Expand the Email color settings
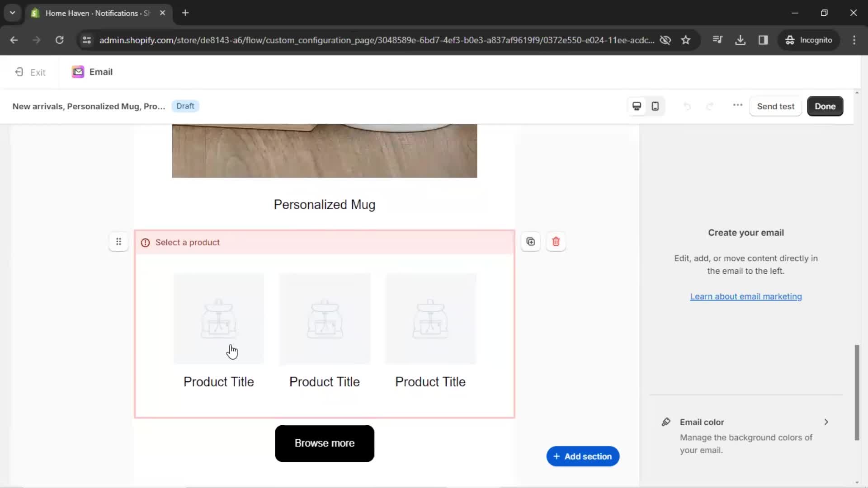The width and height of the screenshot is (868, 488). pos(827,422)
